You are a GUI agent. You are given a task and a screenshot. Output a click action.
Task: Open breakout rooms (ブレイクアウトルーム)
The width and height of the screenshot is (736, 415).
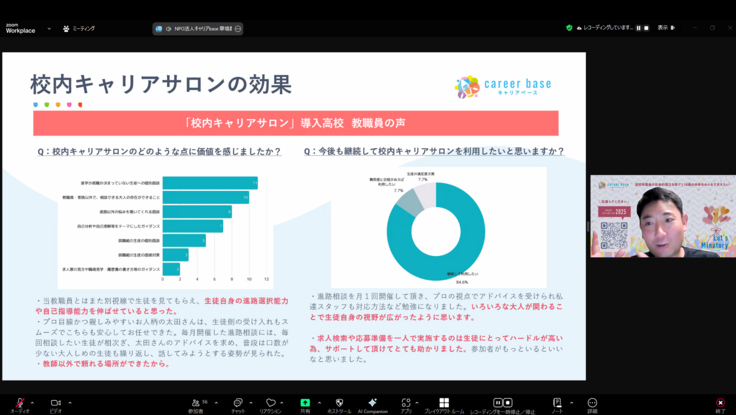click(x=443, y=403)
